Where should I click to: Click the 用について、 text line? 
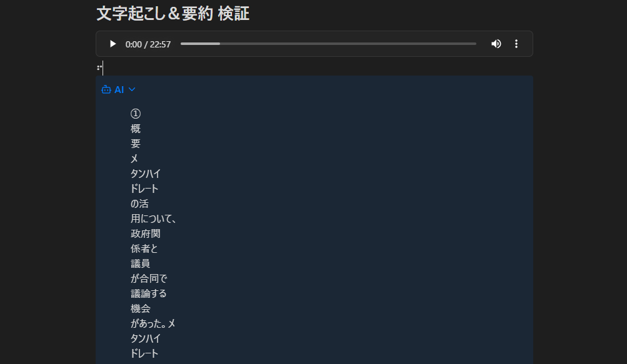(154, 219)
